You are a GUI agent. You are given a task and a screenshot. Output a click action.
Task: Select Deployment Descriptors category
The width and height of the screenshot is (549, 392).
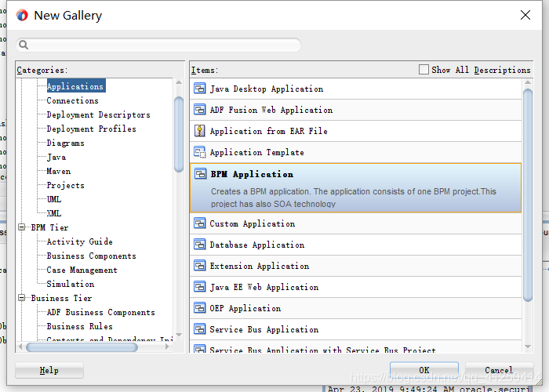pos(98,114)
